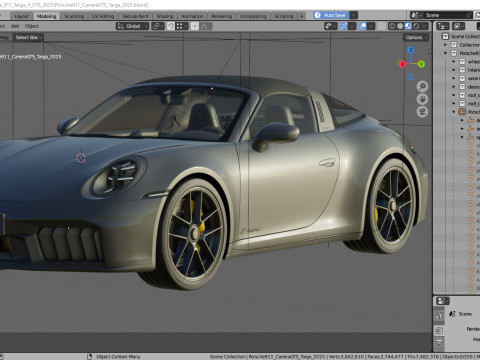Open object visibility and selectability dropdown
Screen dimensions: 480x360
pyautogui.click(x=330, y=26)
